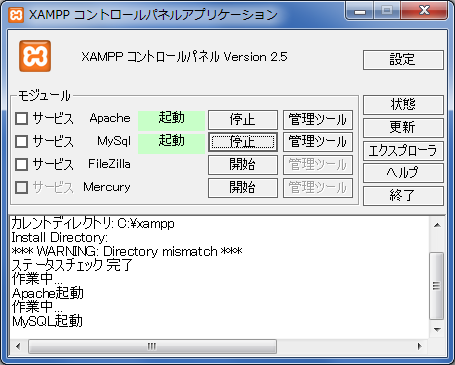Stop MySql with its 停止 button
Image resolution: width=455 pixels, height=365 pixels.
(x=243, y=142)
